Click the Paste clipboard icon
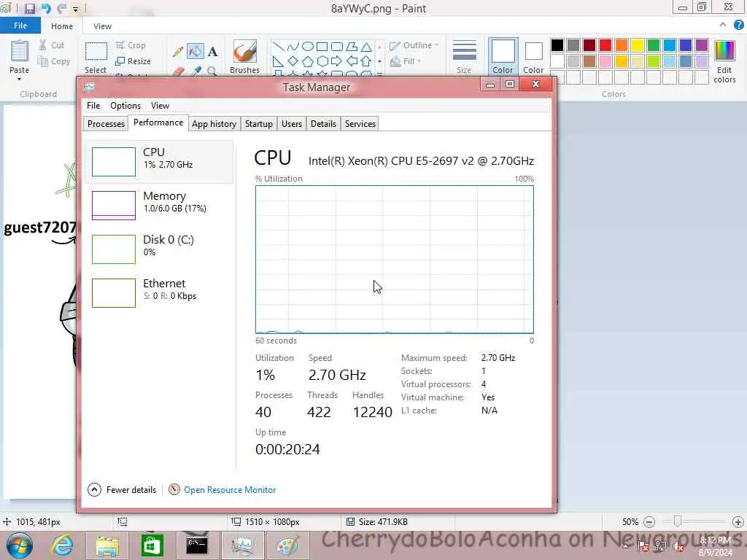 (x=20, y=52)
